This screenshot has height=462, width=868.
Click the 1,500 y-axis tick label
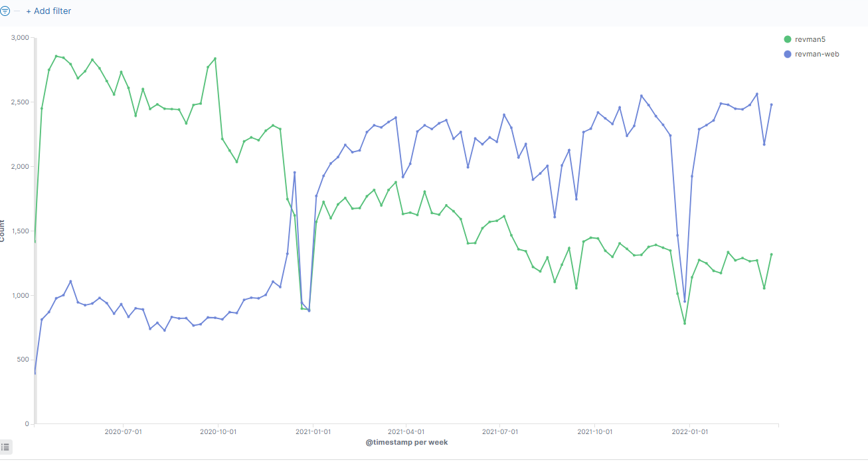[20, 231]
